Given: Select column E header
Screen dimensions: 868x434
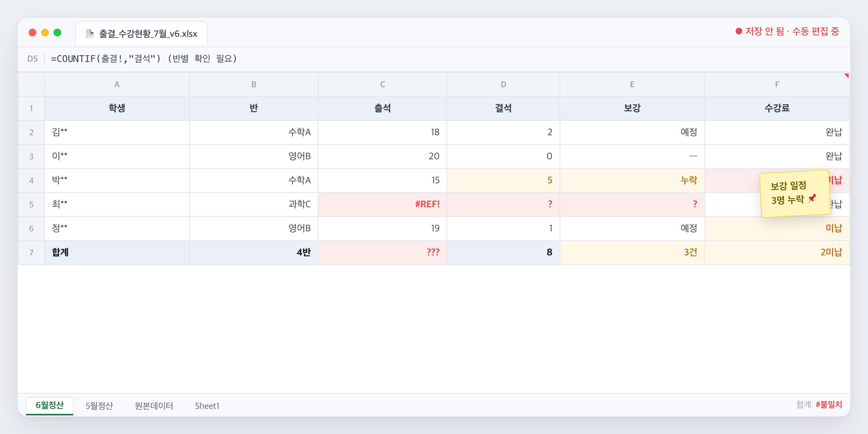Looking at the screenshot, I should [x=632, y=84].
